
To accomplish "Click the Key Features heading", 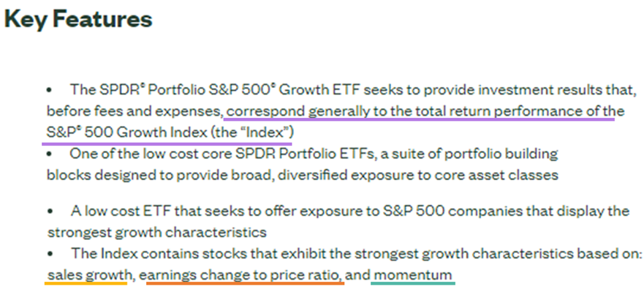I will point(78,19).
